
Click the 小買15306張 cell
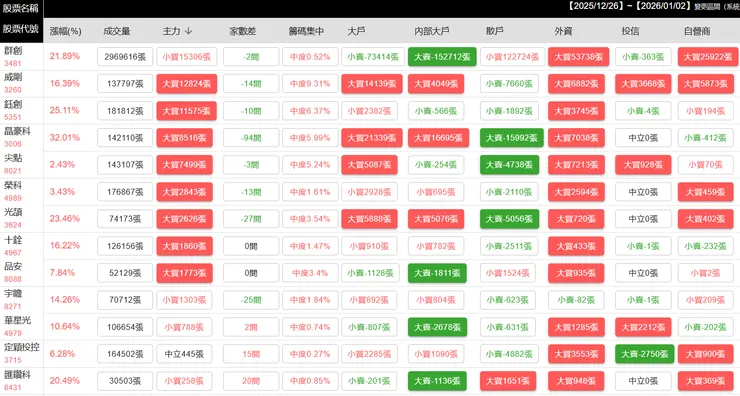pos(186,57)
